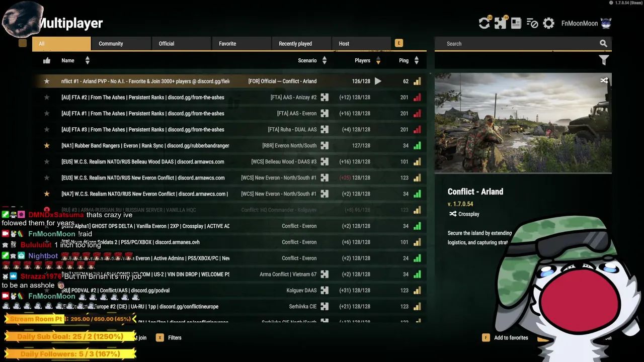
Task: Click the X key icon beside Filters
Action: click(160, 338)
